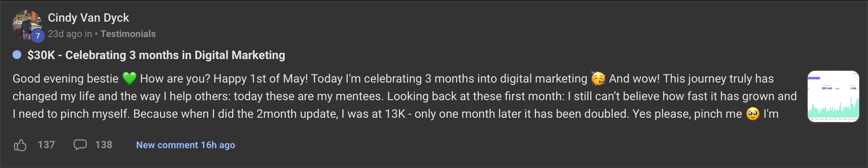Open the $30K Celebrating 3 months post title
The image size is (868, 168).
[x=156, y=55]
